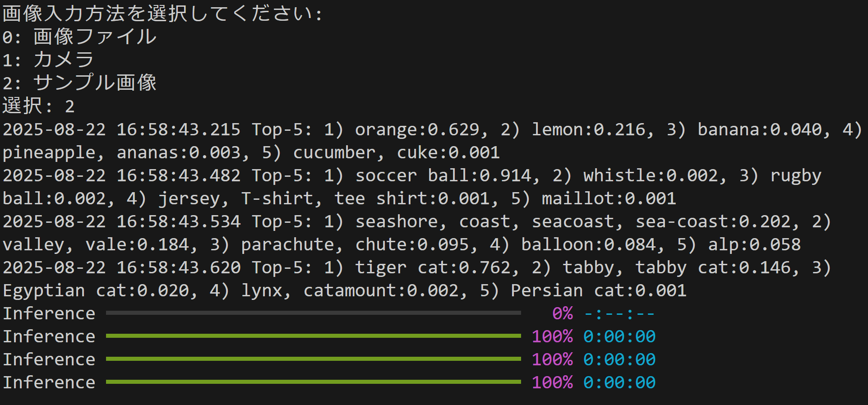Viewport: 868px width, 405px height.
Task: Select the '0: 画像ファイル' option line
Action: 79,37
